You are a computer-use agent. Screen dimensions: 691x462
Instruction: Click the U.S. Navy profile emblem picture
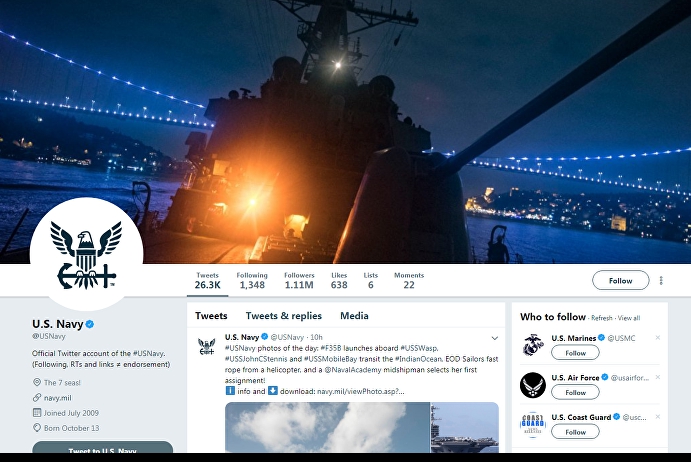(x=86, y=254)
